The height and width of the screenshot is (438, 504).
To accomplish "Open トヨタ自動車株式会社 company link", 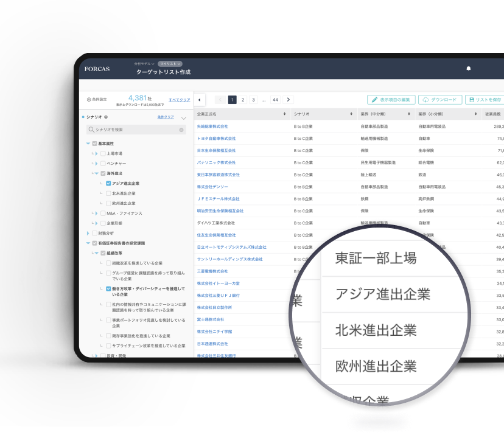I will (x=216, y=139).
